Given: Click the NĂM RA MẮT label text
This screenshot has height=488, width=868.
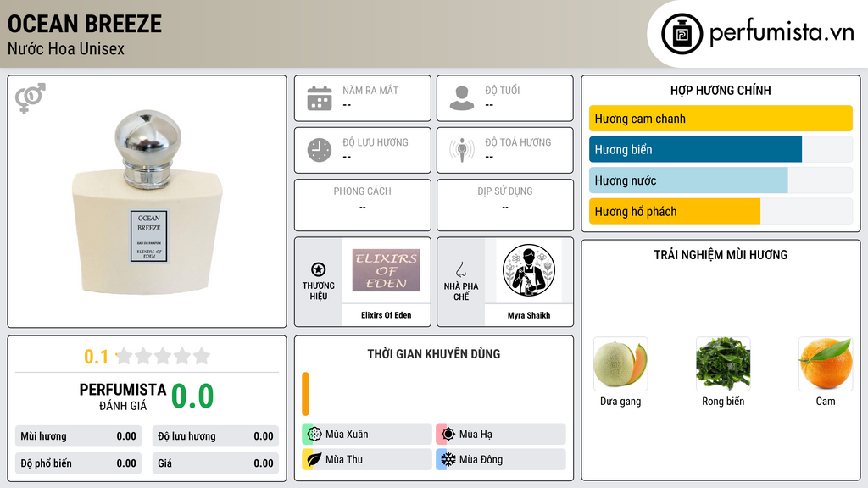Looking at the screenshot, I should click(x=370, y=90).
